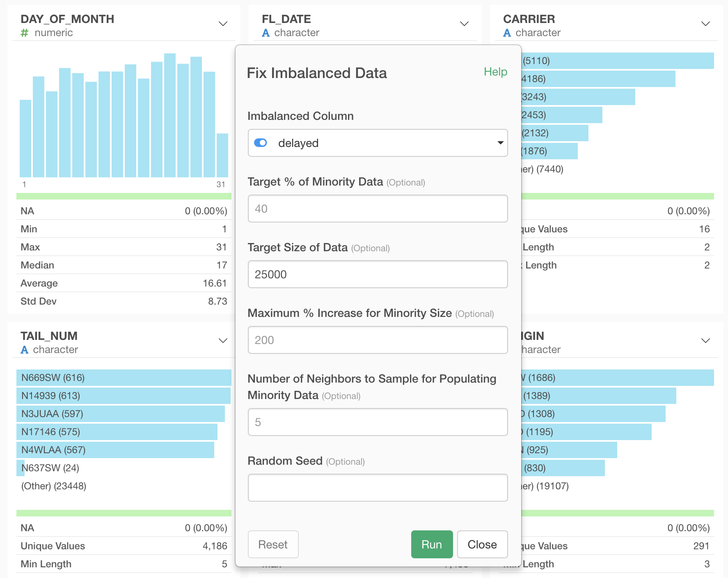Image resolution: width=728 pixels, height=578 pixels.
Task: Click the character type icon under FL_DATE
Action: coord(266,33)
